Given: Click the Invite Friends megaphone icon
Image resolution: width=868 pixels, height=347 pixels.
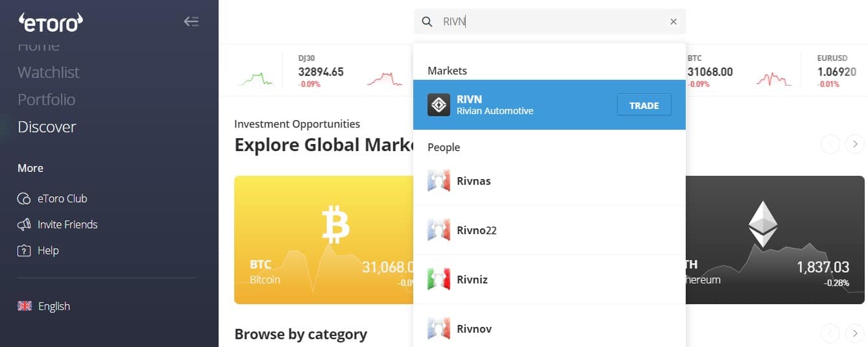Looking at the screenshot, I should coord(24,224).
